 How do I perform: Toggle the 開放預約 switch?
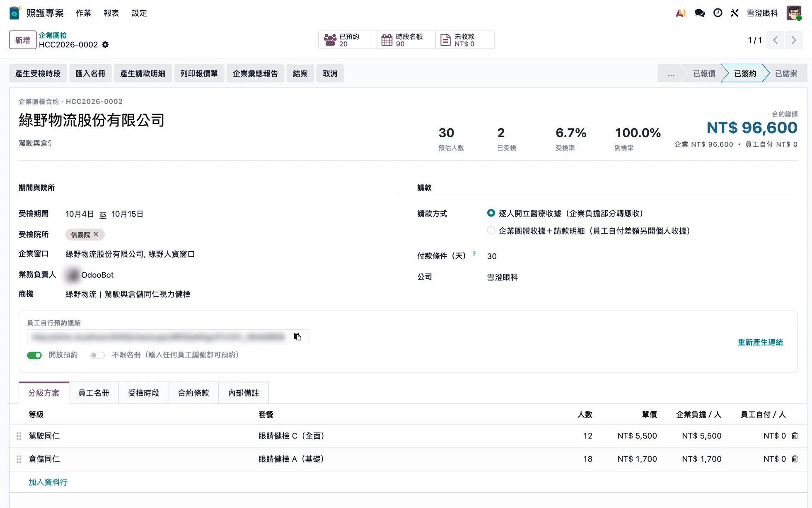point(34,355)
